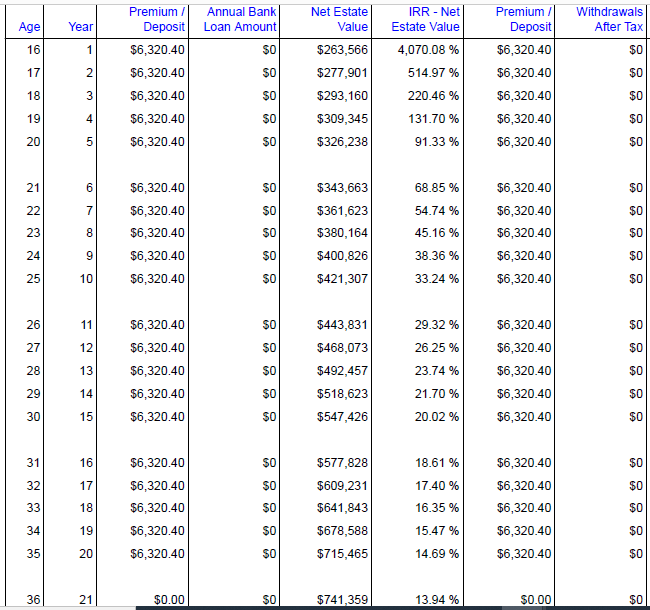Select the $400,826 cell
Image resolution: width=650 pixels, height=610 pixels.
click(x=342, y=256)
